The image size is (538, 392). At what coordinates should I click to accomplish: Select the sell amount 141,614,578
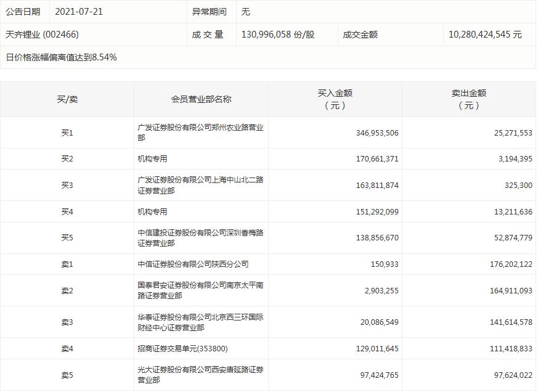point(511,322)
